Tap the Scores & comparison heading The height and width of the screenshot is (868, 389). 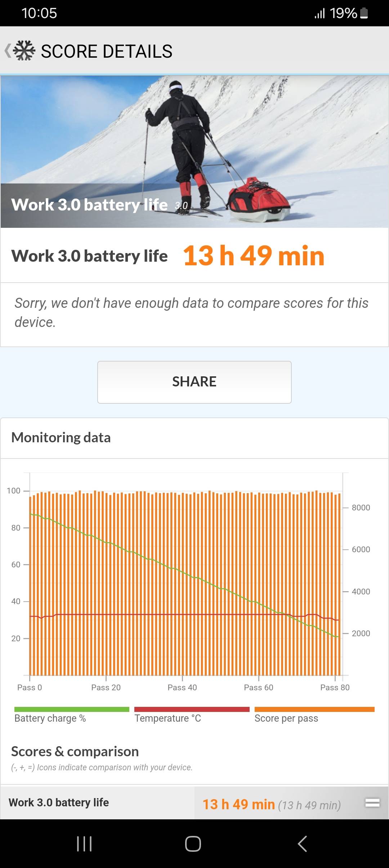pos(75,752)
